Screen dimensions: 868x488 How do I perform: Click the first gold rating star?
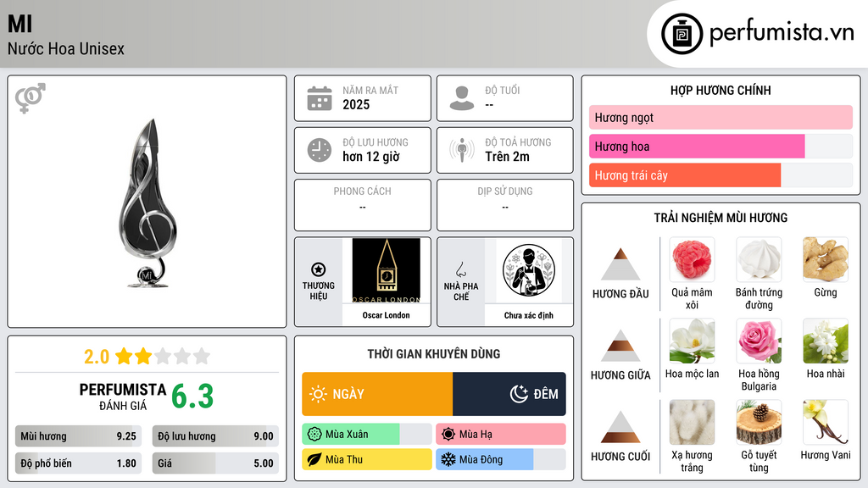[124, 356]
